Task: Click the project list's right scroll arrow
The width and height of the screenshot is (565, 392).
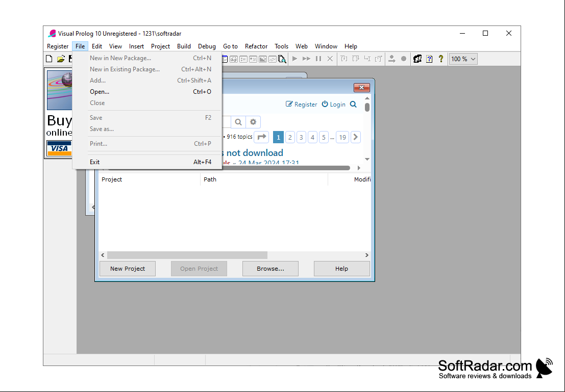Action: point(367,255)
